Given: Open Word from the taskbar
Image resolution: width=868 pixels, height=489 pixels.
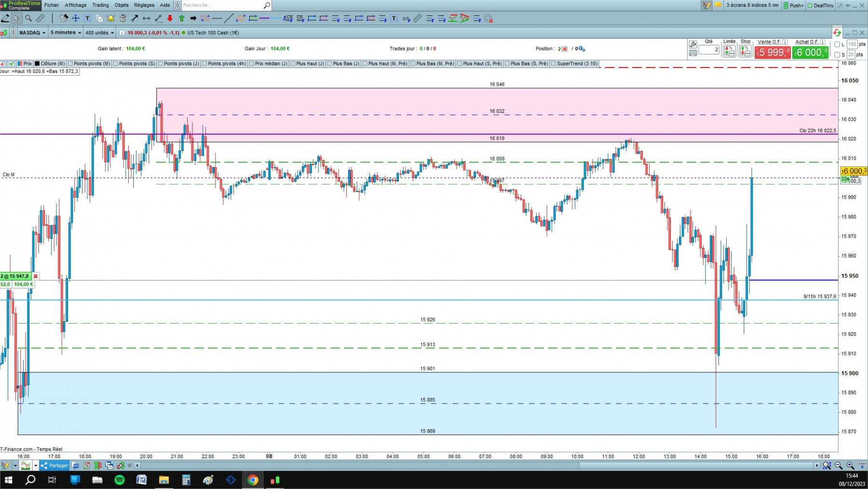Looking at the screenshot, I should [x=141, y=480].
